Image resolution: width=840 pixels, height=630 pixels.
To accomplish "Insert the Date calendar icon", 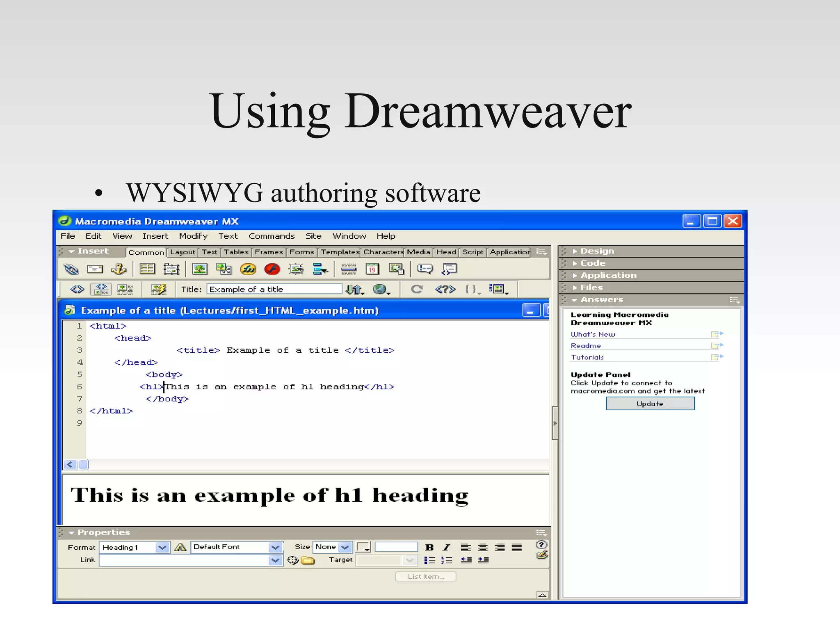I will point(372,269).
